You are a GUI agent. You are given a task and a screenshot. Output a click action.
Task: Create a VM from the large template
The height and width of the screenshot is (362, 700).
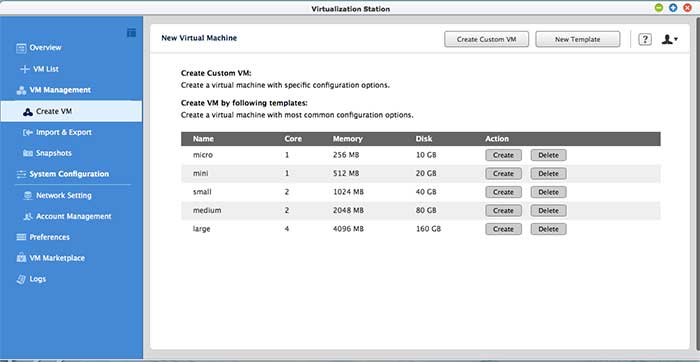(x=504, y=229)
